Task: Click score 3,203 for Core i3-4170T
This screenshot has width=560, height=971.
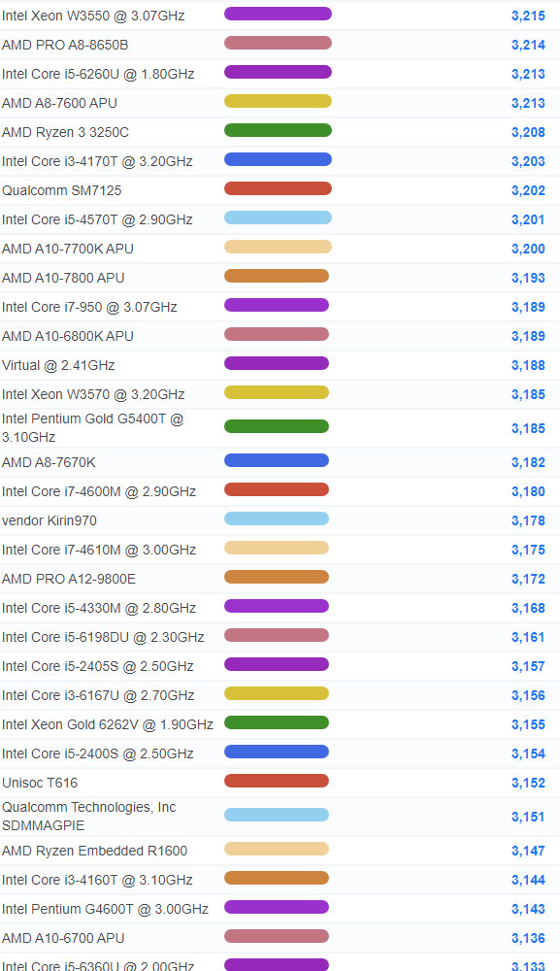Action: [x=528, y=161]
